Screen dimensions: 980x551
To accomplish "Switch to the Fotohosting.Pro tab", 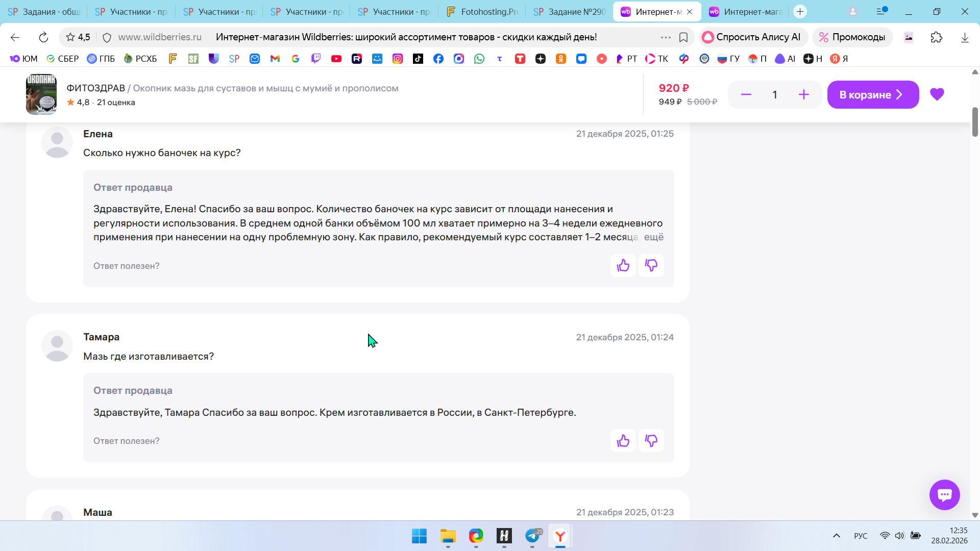I will [482, 12].
